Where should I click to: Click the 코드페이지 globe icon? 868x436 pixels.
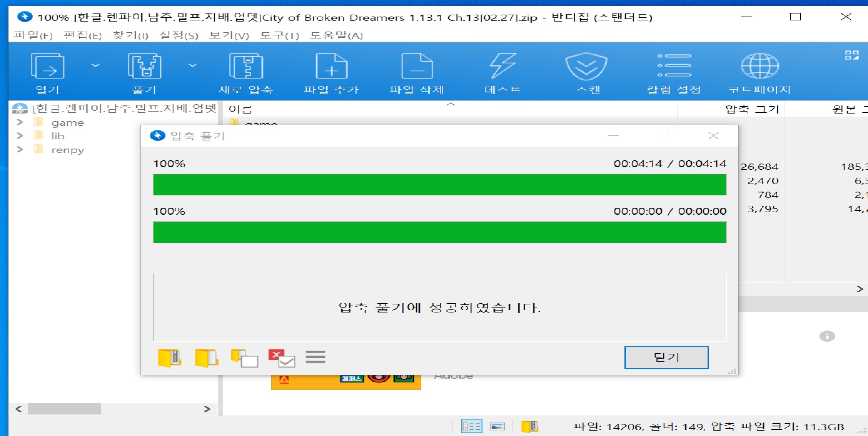point(759,66)
